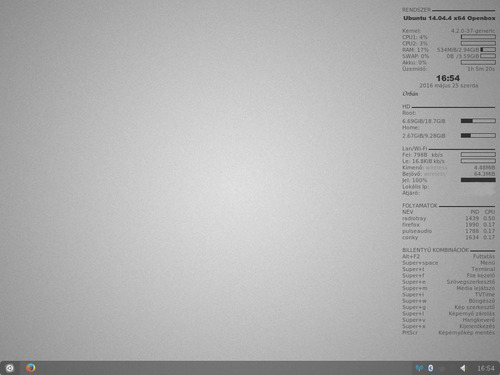Click the 'BILLENTYŰ KOMBINÁCIÓK' header
Viewport: 500px width, 375px height.
435,250
